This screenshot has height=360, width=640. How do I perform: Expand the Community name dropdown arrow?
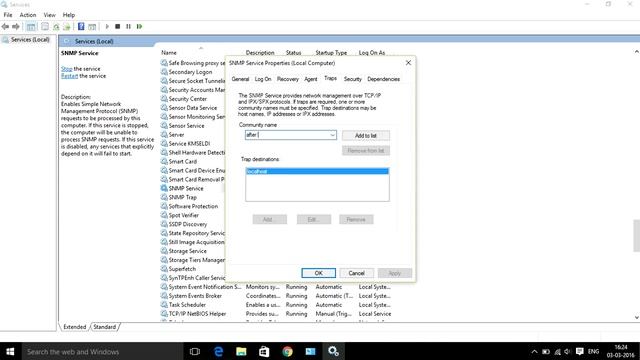[x=332, y=135]
